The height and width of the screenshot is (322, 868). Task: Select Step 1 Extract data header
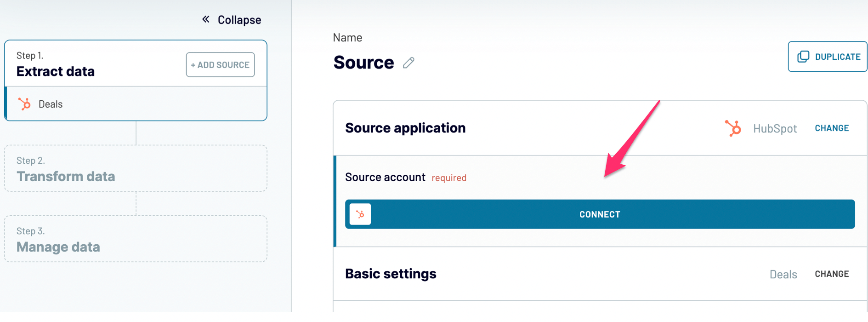coord(56,64)
